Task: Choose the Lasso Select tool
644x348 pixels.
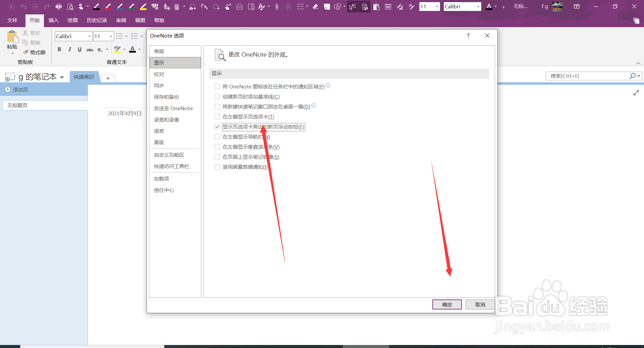Action: (x=216, y=6)
